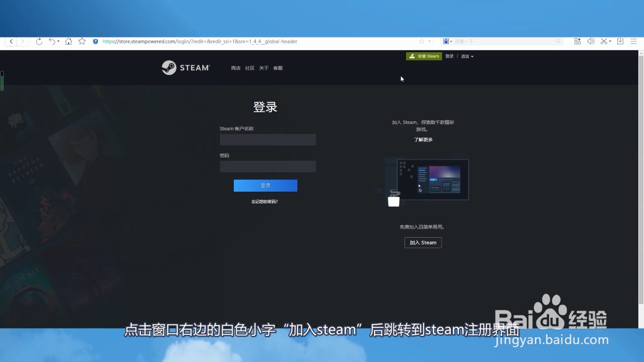This screenshot has height=362, width=644.
Task: Click the 加入 Steam button
Action: coord(423,243)
